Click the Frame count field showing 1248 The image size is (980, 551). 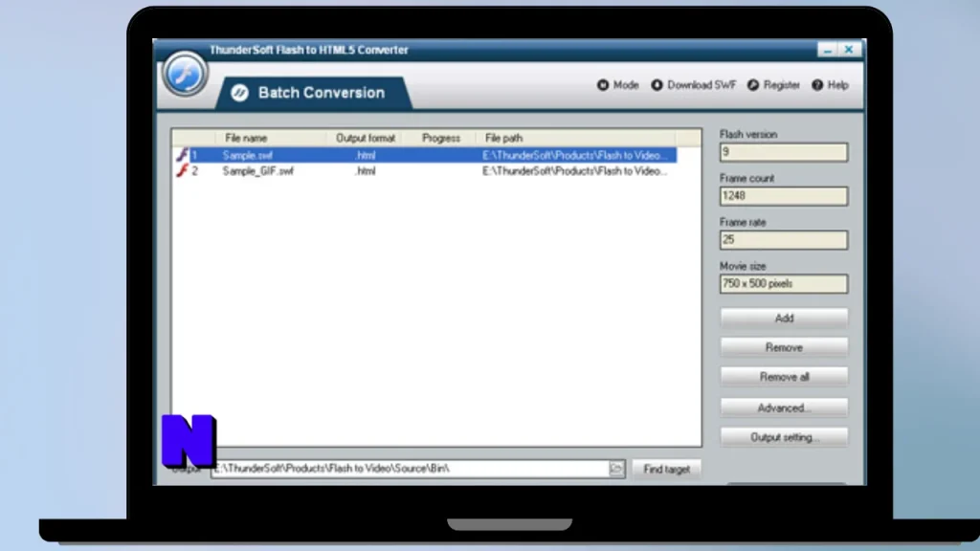(783, 195)
